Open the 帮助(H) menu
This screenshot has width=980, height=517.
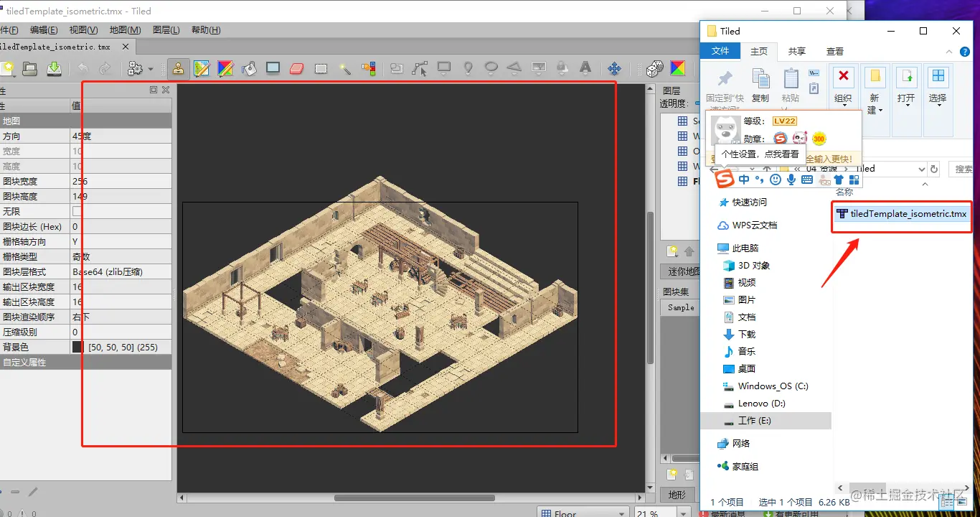(206, 29)
